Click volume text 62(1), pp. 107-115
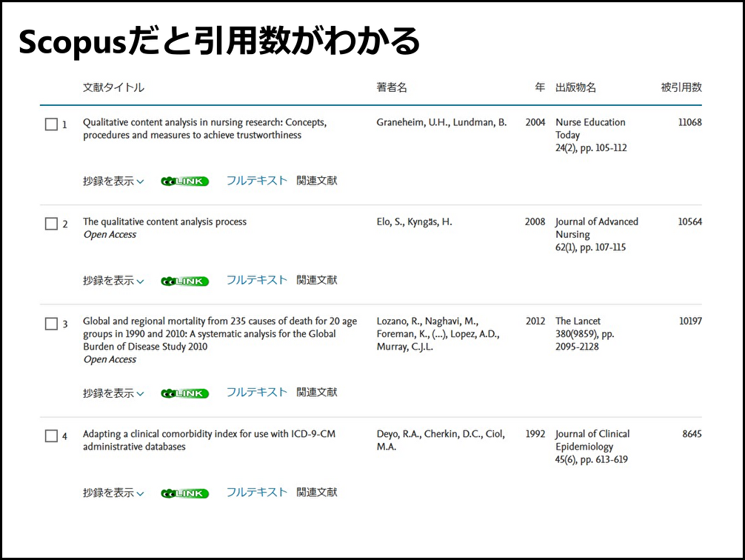Image resolution: width=745 pixels, height=560 pixels. click(x=590, y=247)
